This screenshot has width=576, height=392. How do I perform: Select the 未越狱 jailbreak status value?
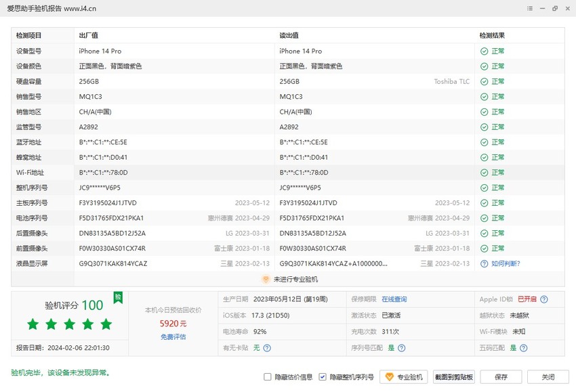coord(520,315)
